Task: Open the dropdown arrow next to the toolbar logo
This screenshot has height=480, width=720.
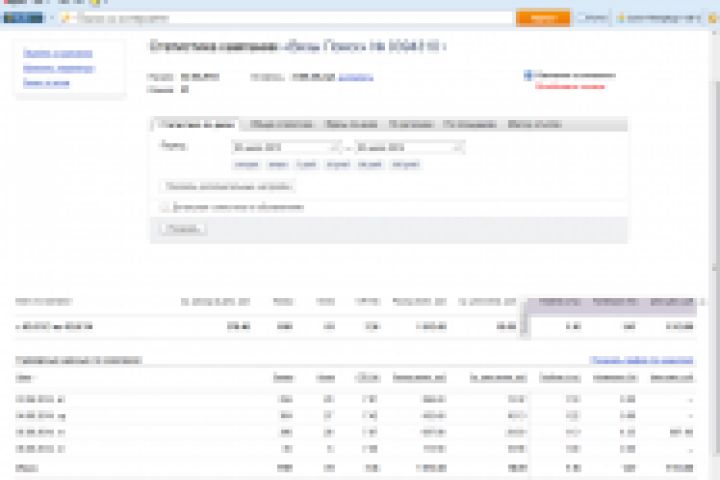Action: pyautogui.click(x=51, y=18)
